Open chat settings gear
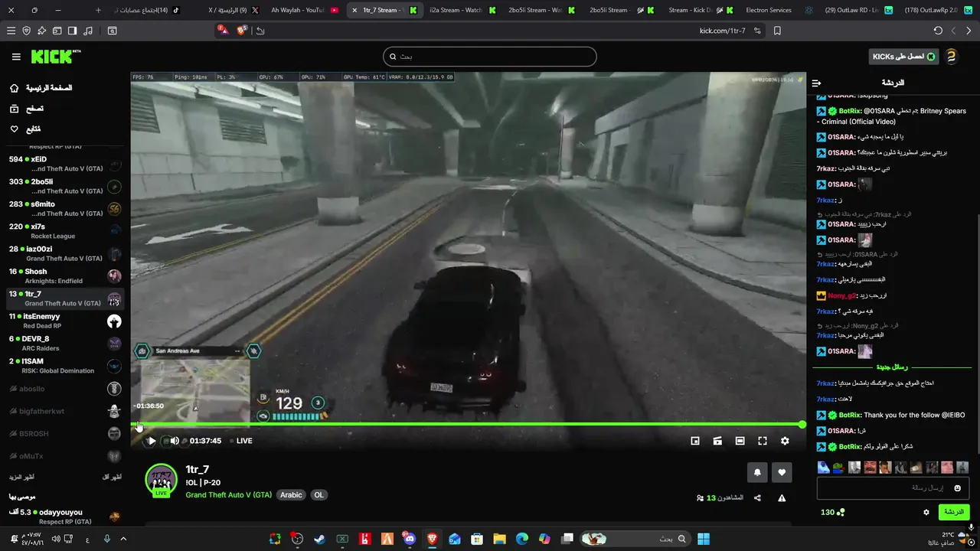Screen dimensions: 980x551 tap(926, 512)
